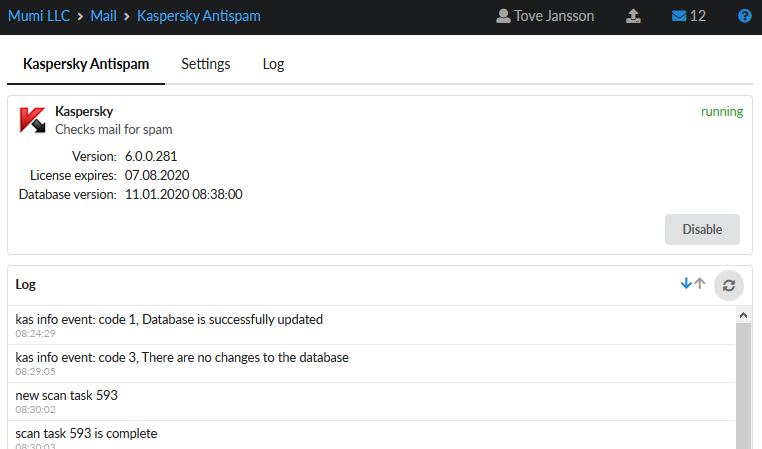Refresh the log list

coord(729,285)
